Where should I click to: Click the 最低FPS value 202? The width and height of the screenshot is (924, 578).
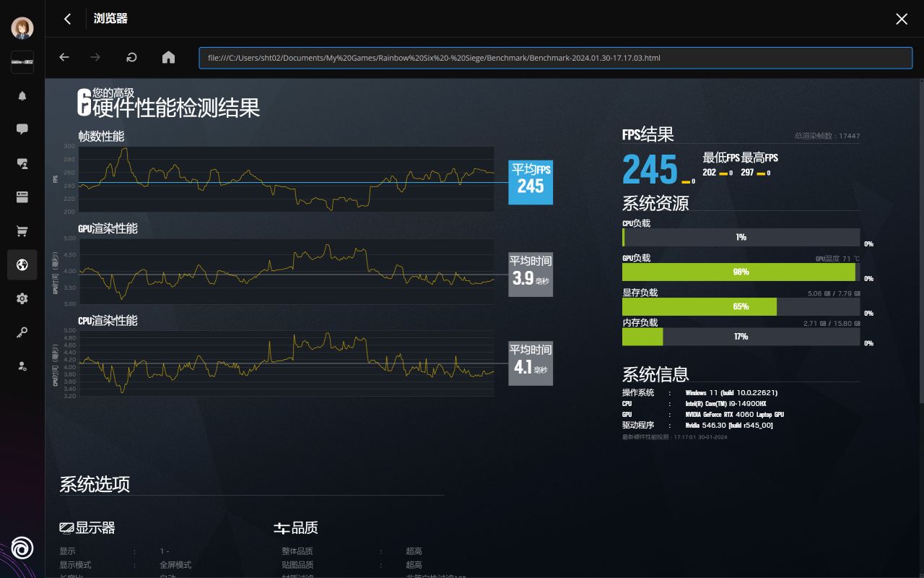[x=709, y=173]
